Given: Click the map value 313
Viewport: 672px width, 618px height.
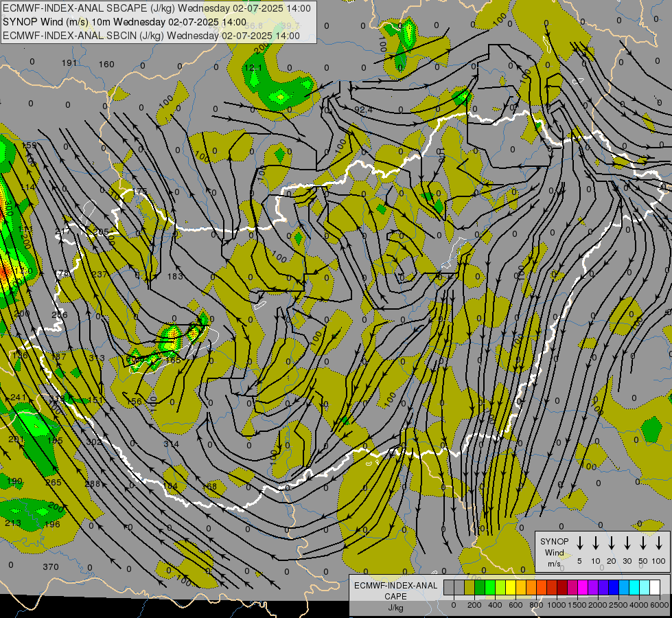Looking at the screenshot, I should pyautogui.click(x=97, y=358).
